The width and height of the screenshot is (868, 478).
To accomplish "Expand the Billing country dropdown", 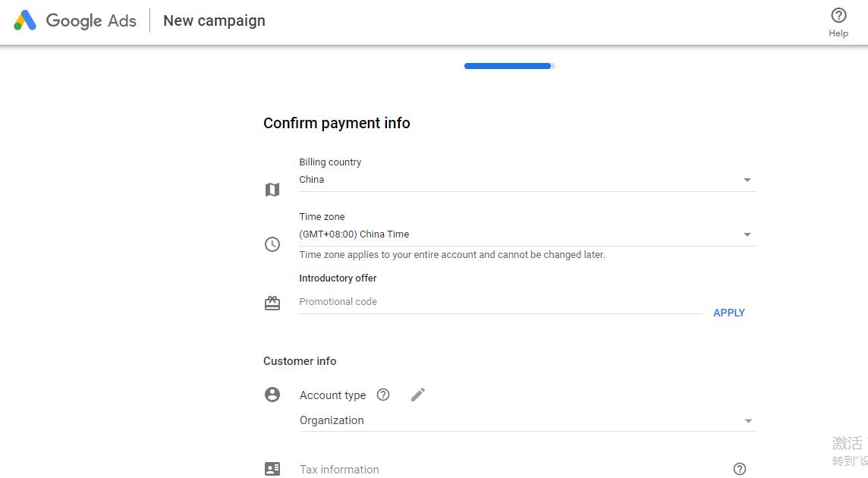I will coord(747,181).
